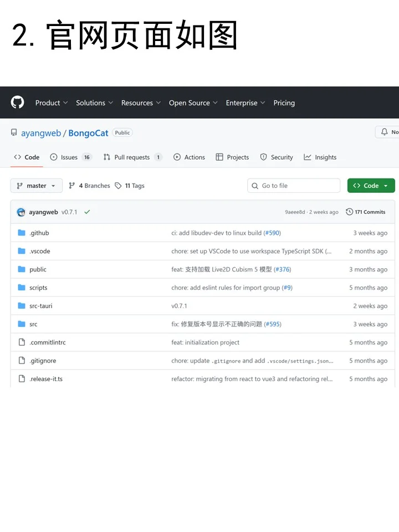This screenshot has width=399, height=532.
Task: Click the GitHub Octocat logo
Action: [17, 102]
